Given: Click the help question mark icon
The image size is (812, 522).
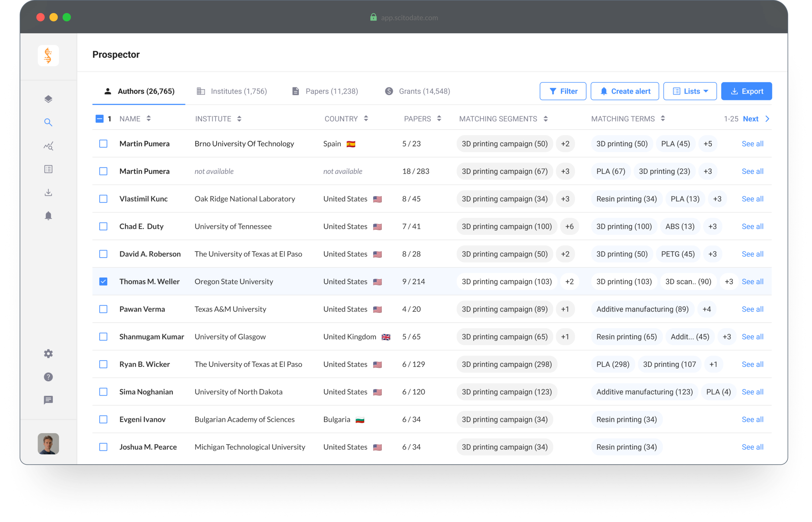Looking at the screenshot, I should [48, 377].
